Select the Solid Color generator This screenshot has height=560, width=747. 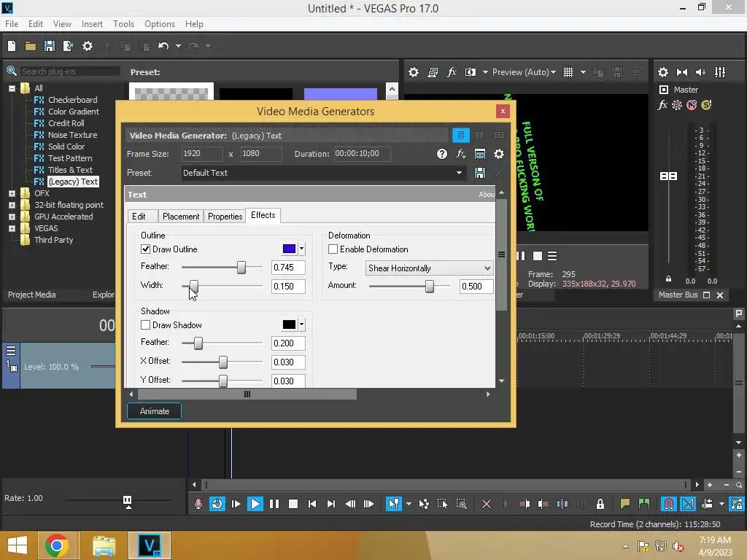(x=66, y=147)
